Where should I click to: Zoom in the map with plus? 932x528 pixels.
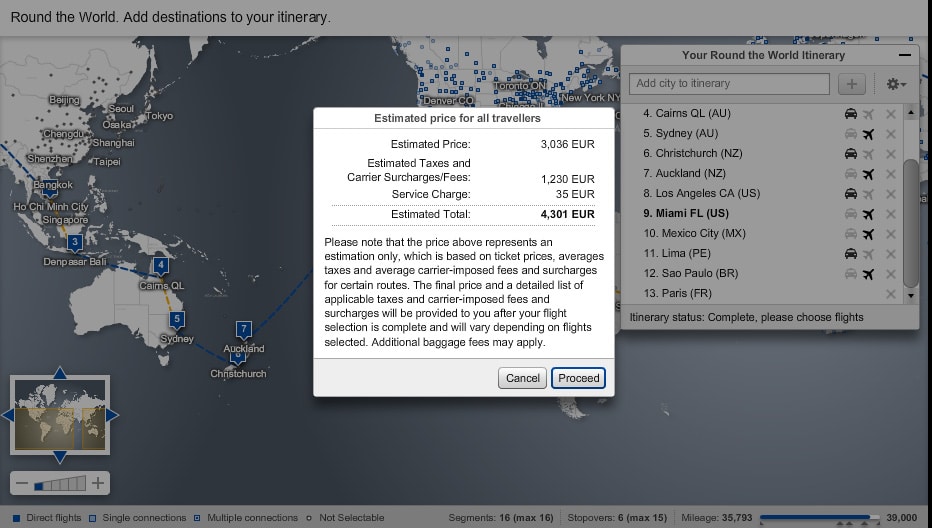98,484
